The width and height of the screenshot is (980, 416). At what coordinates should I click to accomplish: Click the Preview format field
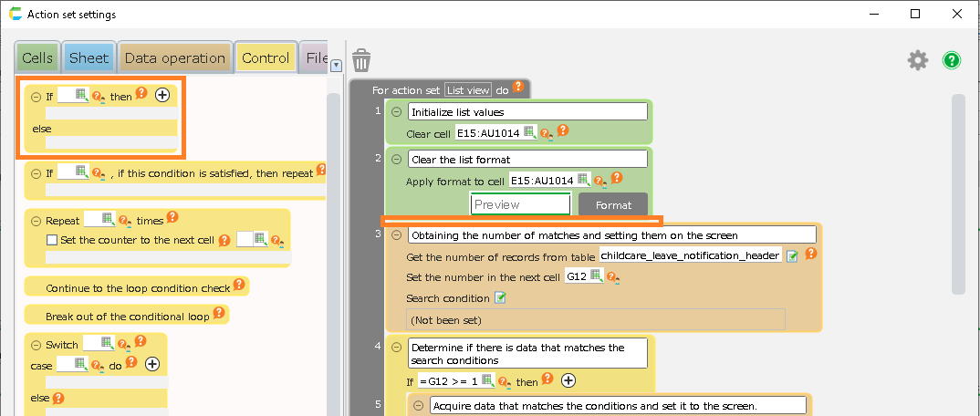click(x=521, y=205)
